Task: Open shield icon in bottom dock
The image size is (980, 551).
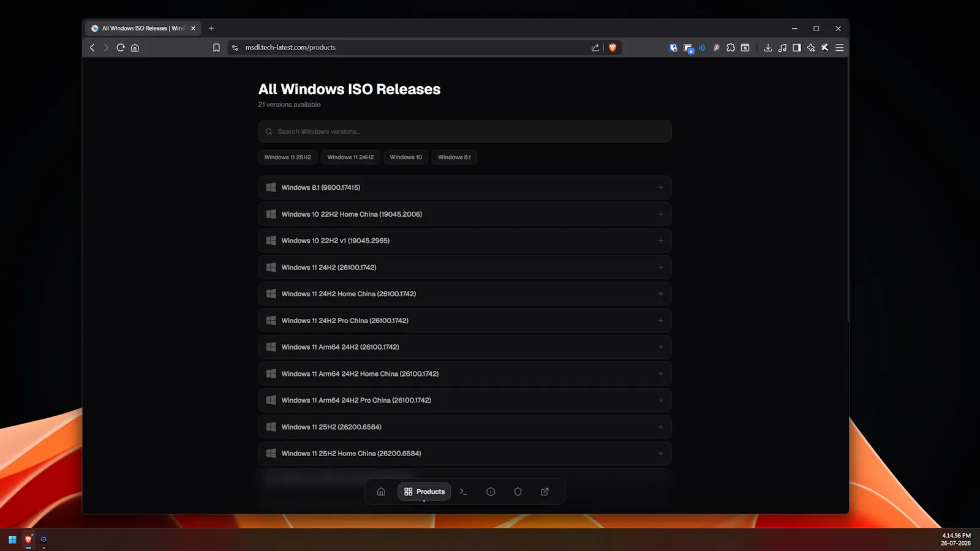Action: (518, 492)
